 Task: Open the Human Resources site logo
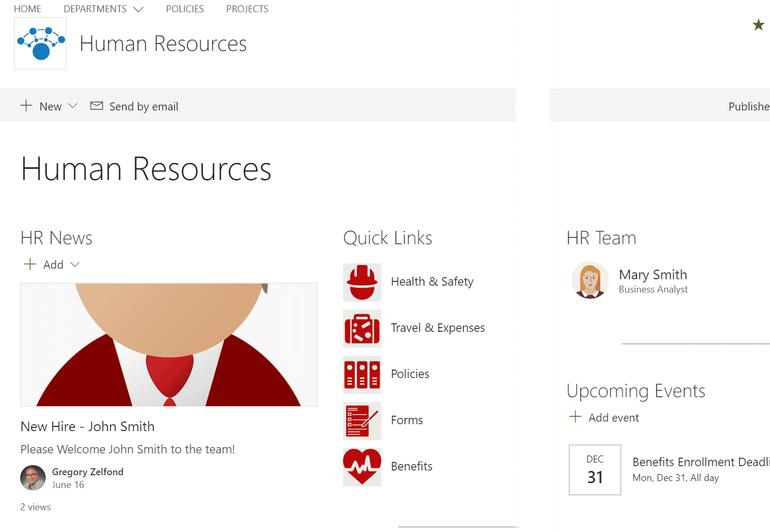click(x=40, y=43)
